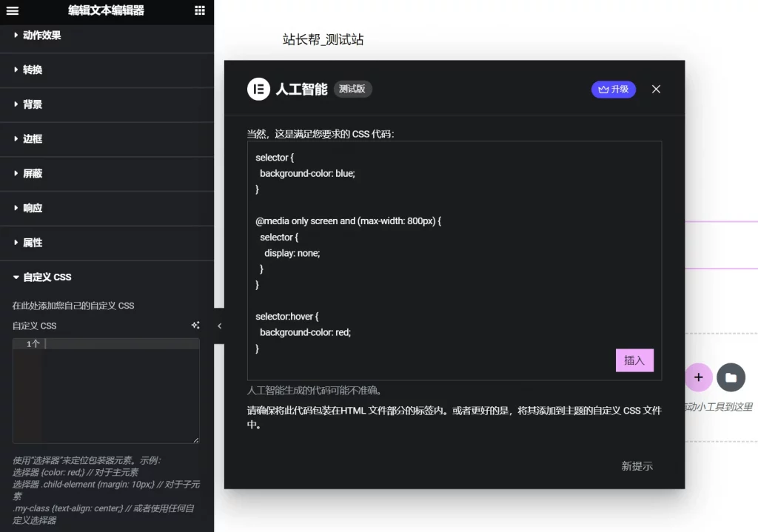Click inside the custom CSS code editor

118,392
